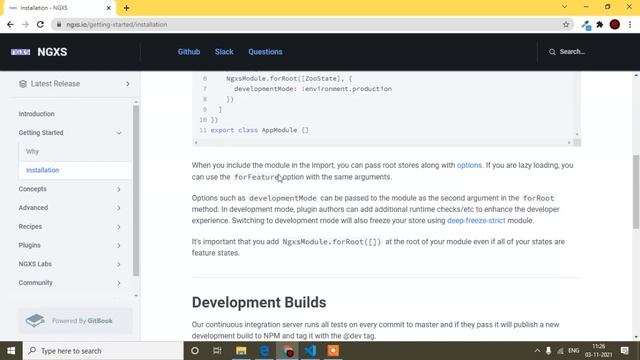
Task: Click 'export class AppModule {}' code line
Action: click(x=260, y=130)
